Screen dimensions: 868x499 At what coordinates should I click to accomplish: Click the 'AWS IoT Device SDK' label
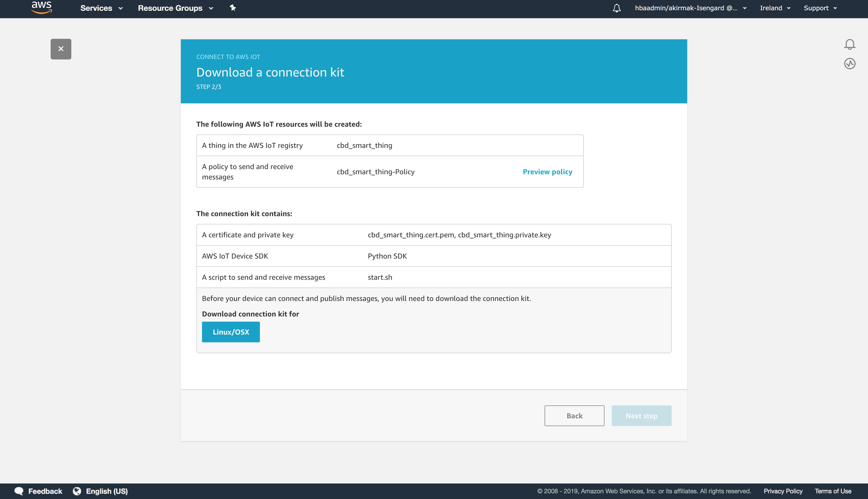(x=235, y=256)
